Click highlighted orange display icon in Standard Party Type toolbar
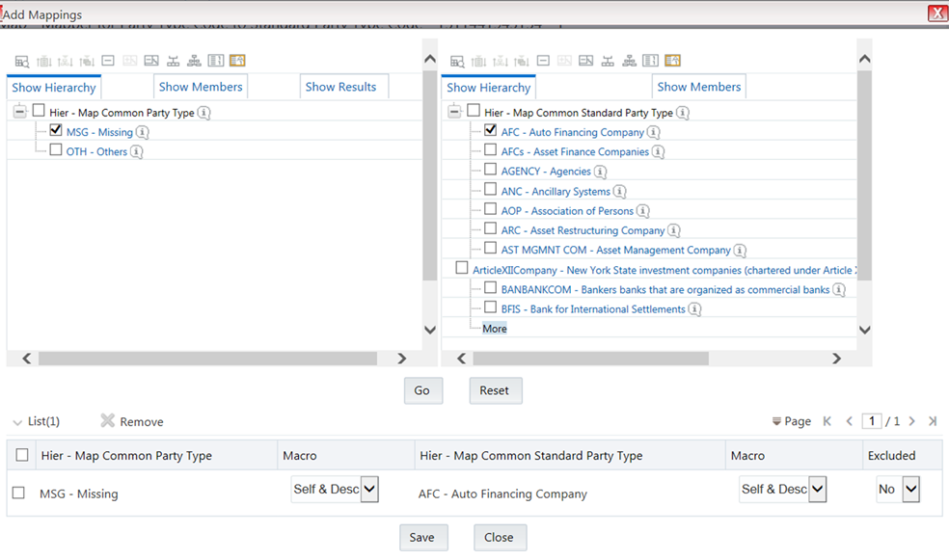 pos(672,61)
